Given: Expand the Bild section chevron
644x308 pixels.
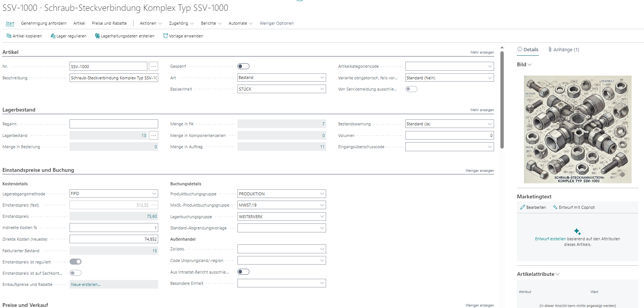Looking at the screenshot, I should coord(530,65).
